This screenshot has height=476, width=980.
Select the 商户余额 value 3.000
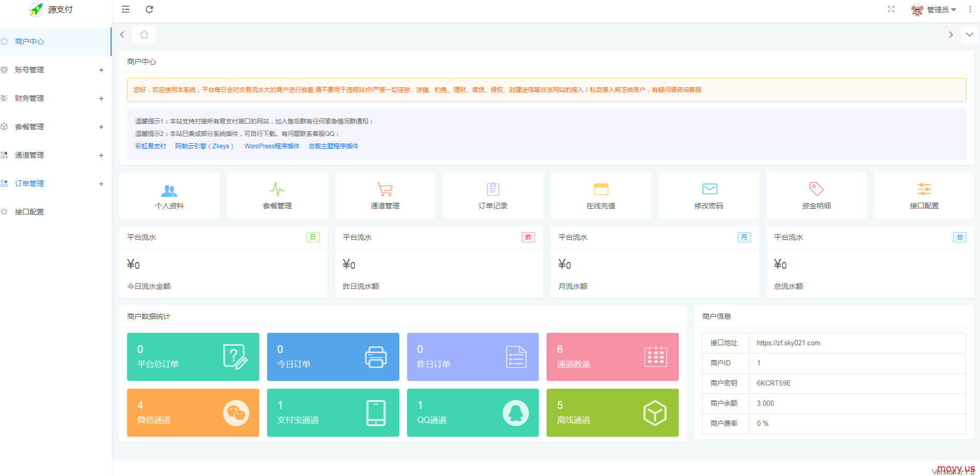pos(766,404)
